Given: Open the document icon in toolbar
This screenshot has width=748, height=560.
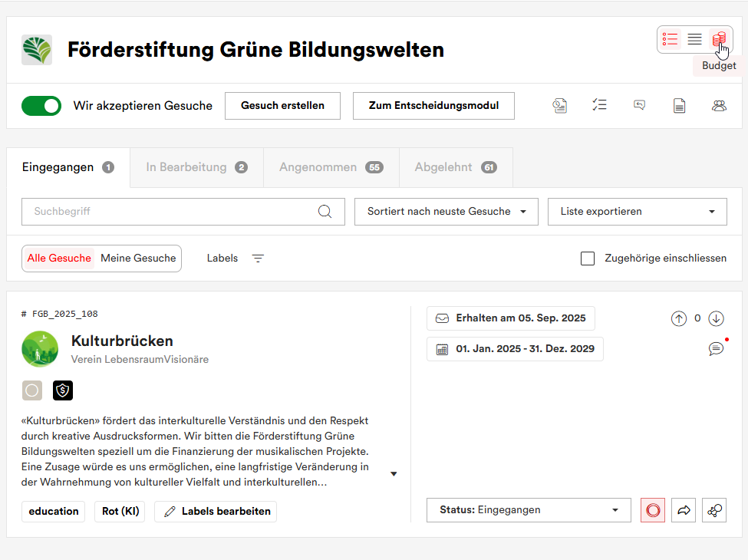Looking at the screenshot, I should (679, 106).
